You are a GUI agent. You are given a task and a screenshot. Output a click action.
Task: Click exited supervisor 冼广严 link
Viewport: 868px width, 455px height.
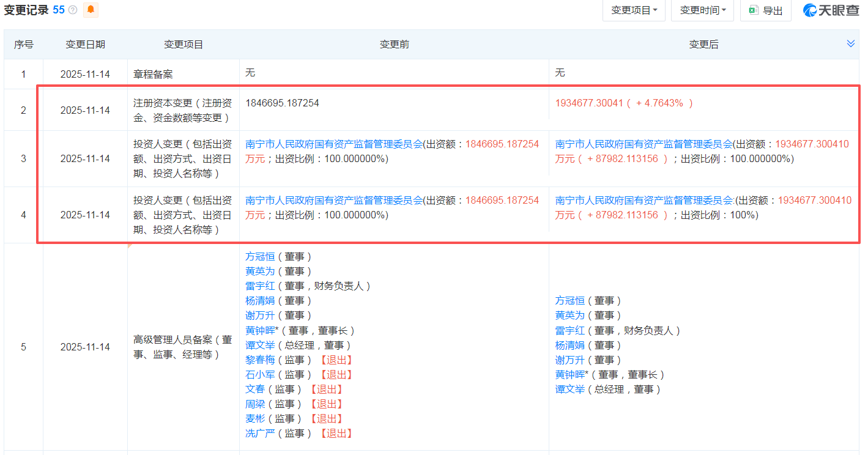coord(259,433)
